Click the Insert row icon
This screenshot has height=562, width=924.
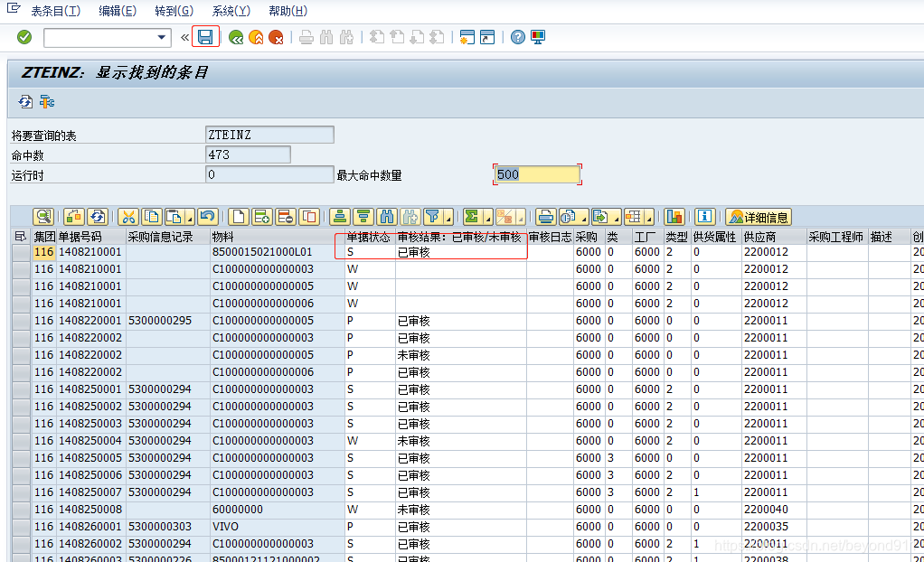[x=261, y=217]
